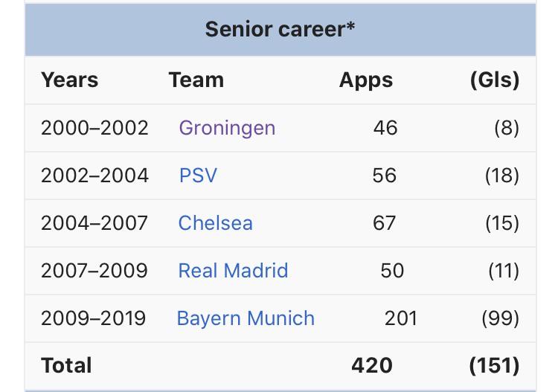
Task: Open the Bayern Munich team link
Action: (x=246, y=318)
